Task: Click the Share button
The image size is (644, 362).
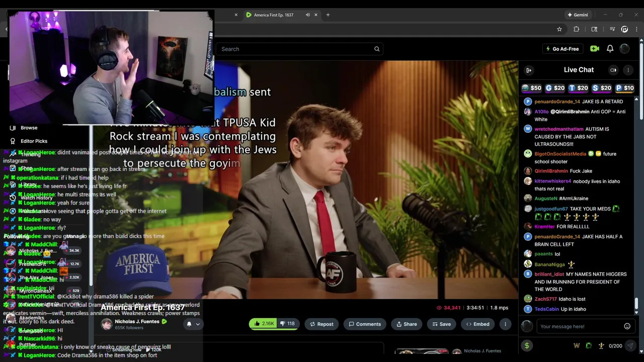Action: click(406, 324)
